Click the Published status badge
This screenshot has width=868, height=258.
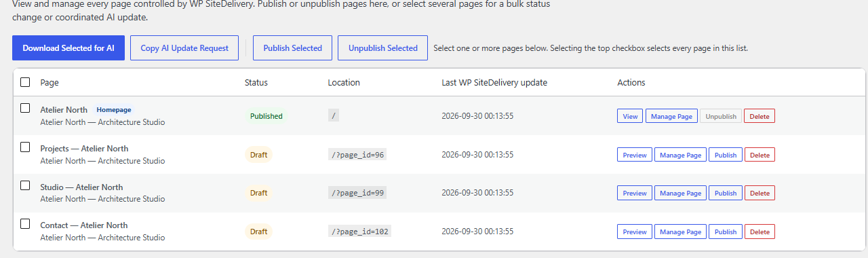coord(267,116)
